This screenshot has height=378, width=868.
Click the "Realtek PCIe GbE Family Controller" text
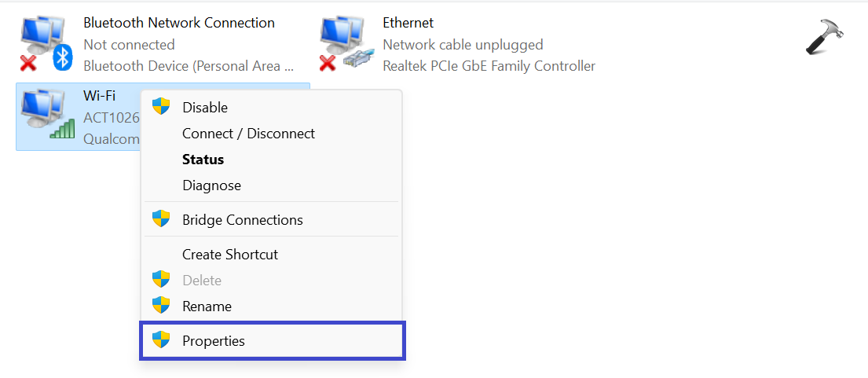(489, 66)
